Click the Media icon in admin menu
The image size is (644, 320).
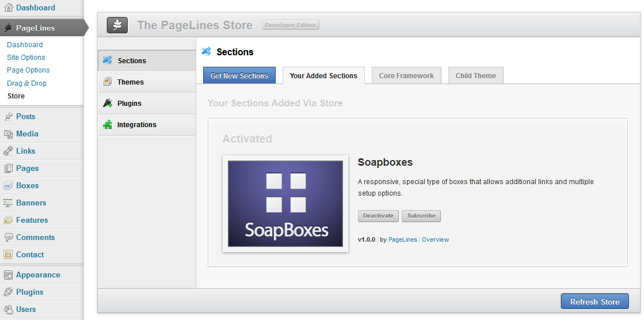coord(8,134)
